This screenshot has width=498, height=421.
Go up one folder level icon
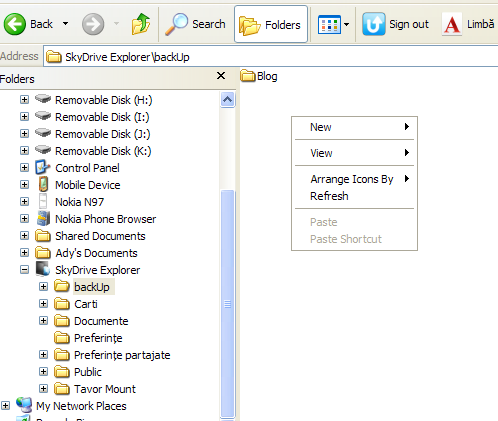[141, 24]
